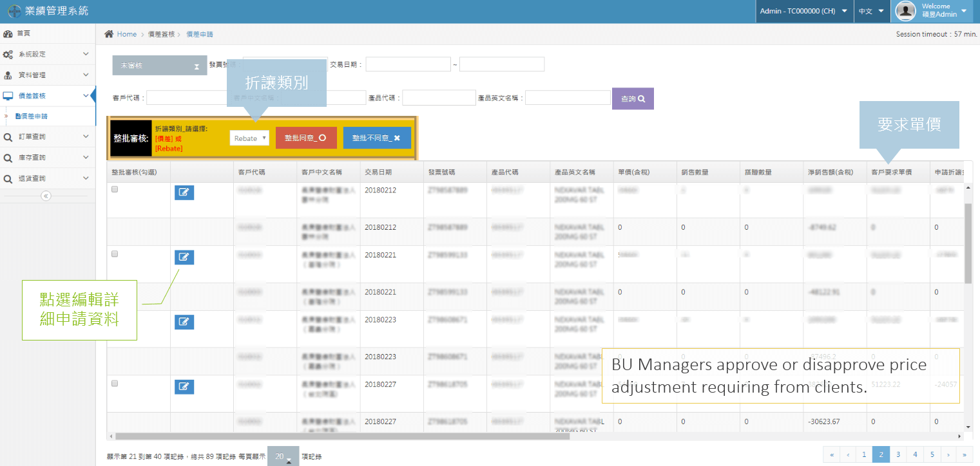Click the 交易日期 column header
The width and height of the screenshot is (980, 466).
392,172
